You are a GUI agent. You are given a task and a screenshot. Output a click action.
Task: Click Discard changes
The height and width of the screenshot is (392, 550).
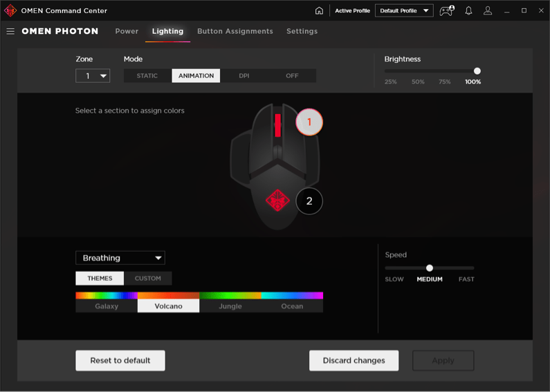(x=354, y=360)
